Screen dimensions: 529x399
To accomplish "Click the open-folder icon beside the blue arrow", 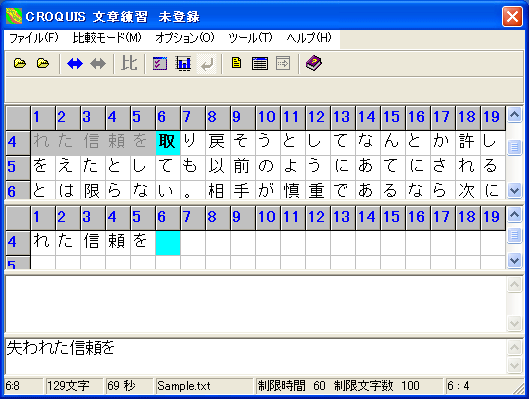I will coord(43,63).
